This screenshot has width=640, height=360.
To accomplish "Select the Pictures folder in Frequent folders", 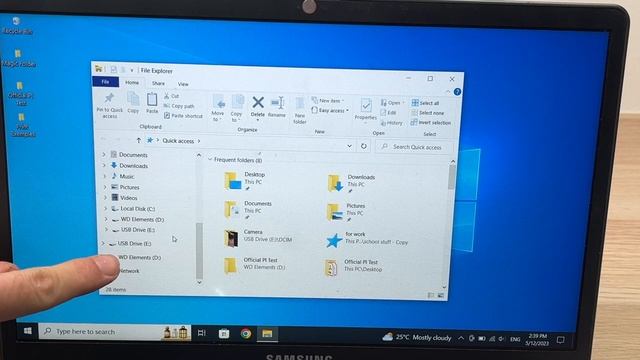I will coord(346,212).
